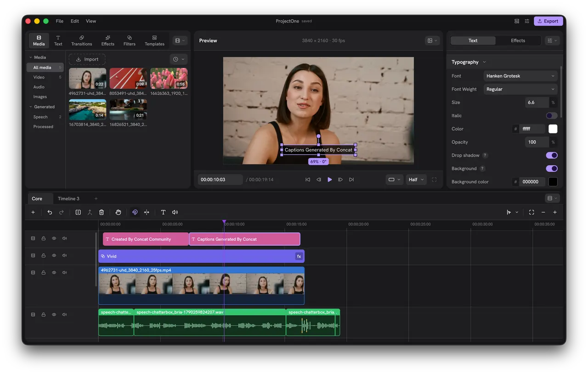Image resolution: width=588 pixels, height=374 pixels.
Task: Open the black Background color swatch
Action: pos(553,182)
